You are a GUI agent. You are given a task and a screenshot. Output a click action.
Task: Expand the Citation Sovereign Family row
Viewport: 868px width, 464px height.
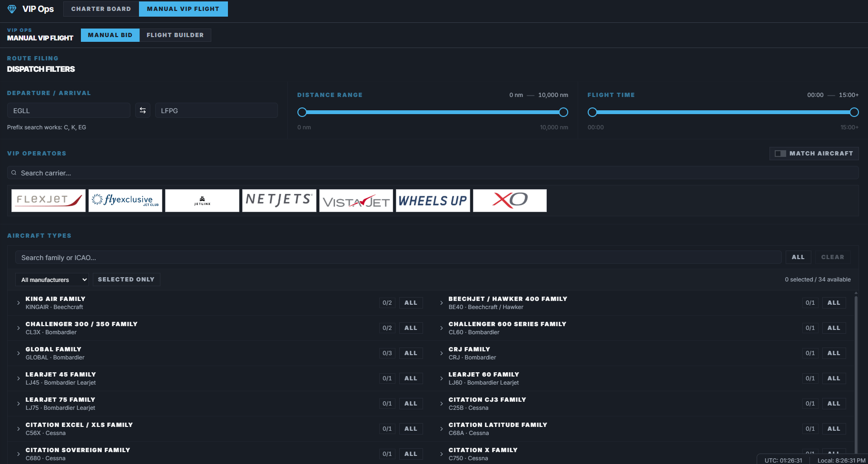pos(19,454)
